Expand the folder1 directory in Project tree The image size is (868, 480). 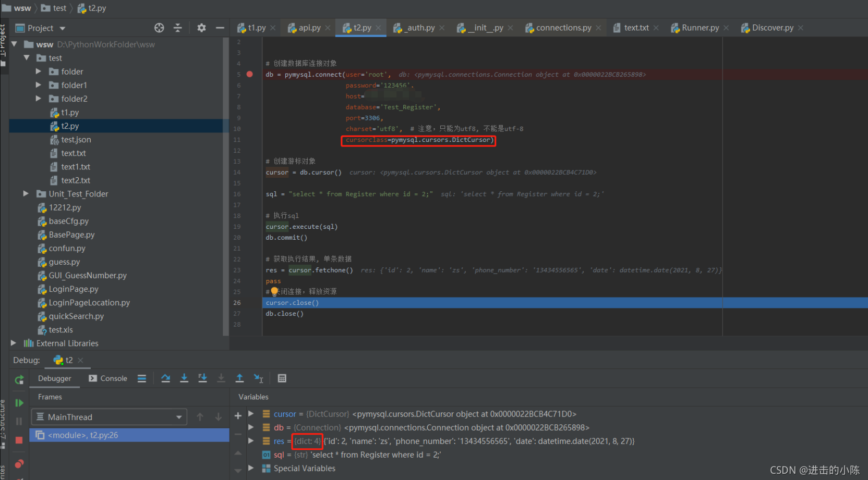pyautogui.click(x=38, y=85)
